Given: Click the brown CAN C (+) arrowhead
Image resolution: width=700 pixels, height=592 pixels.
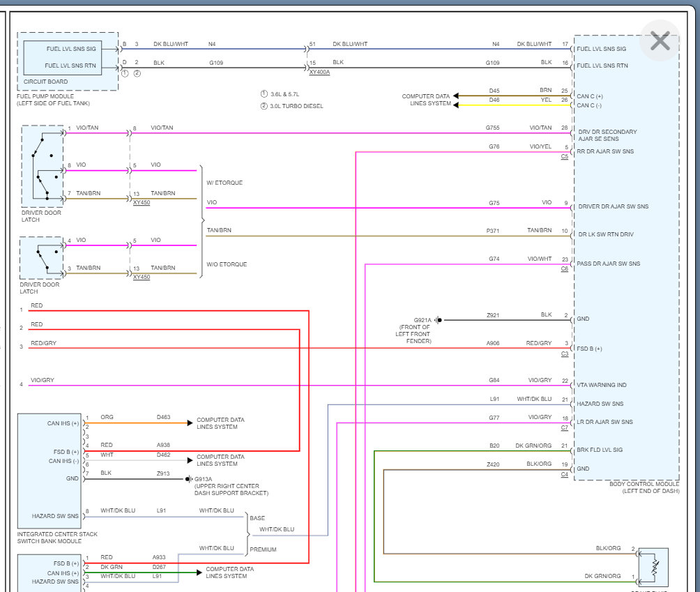Looking at the screenshot, I should pyautogui.click(x=457, y=96).
